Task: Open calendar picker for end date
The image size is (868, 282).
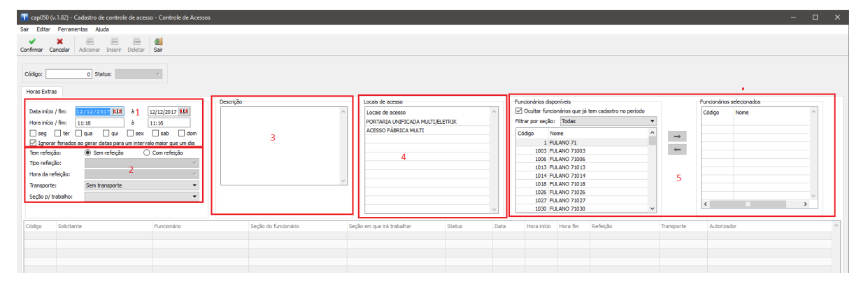Action: coord(184,111)
